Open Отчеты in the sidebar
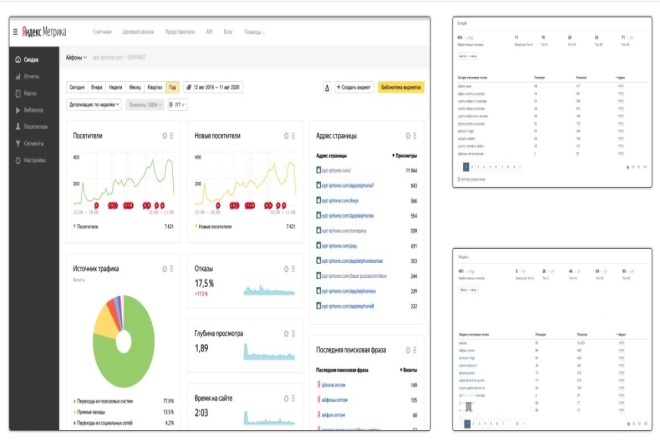The height and width of the screenshot is (440, 660). coord(27,77)
